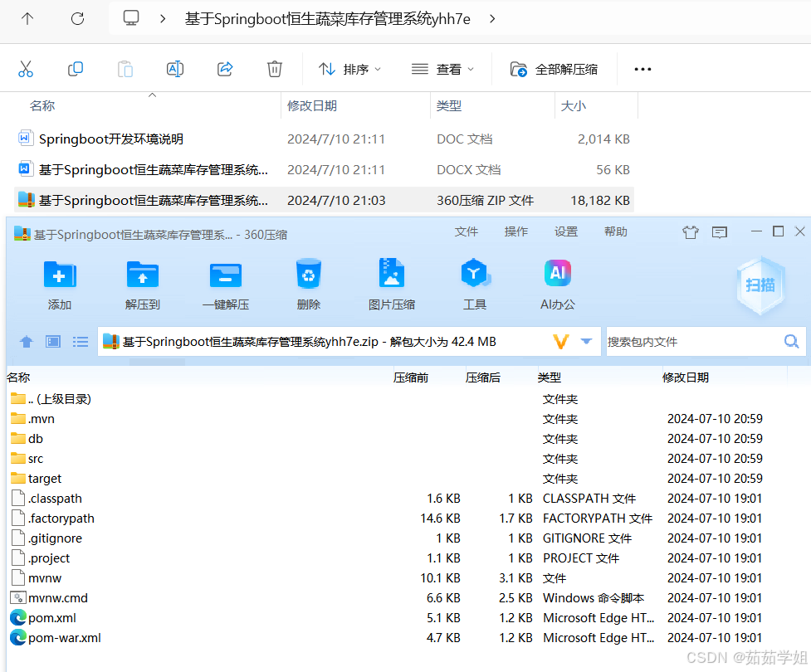
Task: Sort Explorer files by 修改日期 column
Action: 312,106
